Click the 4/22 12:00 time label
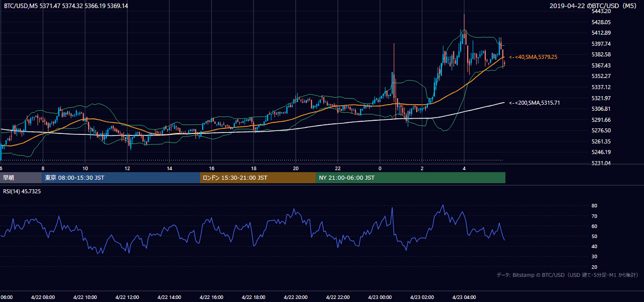Image resolution: width=644 pixels, height=302 pixels. [x=126, y=297]
